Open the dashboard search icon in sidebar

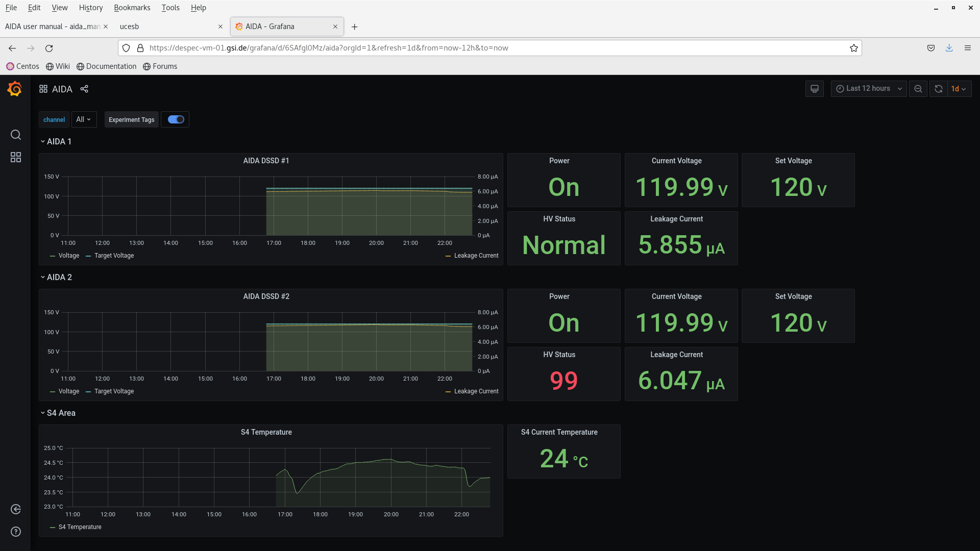tap(16, 135)
